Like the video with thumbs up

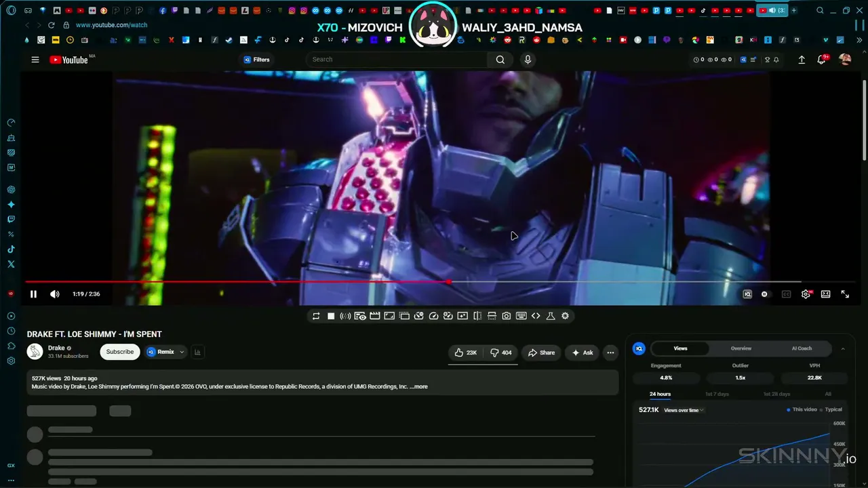[x=466, y=352]
